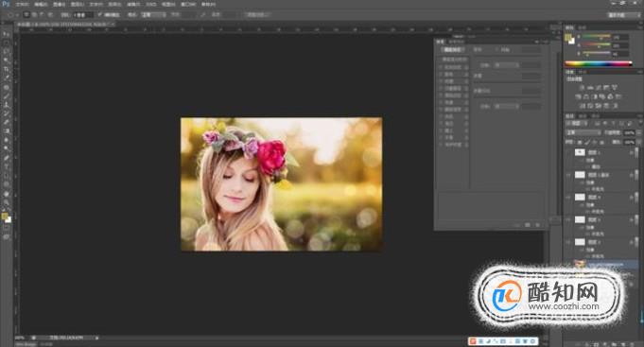Open the workspace switcher dropdown
Screen dimensions: 644x347
point(623,15)
